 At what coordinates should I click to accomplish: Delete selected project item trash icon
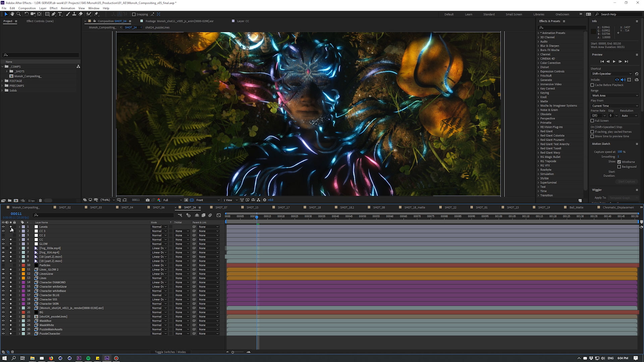coord(40,200)
